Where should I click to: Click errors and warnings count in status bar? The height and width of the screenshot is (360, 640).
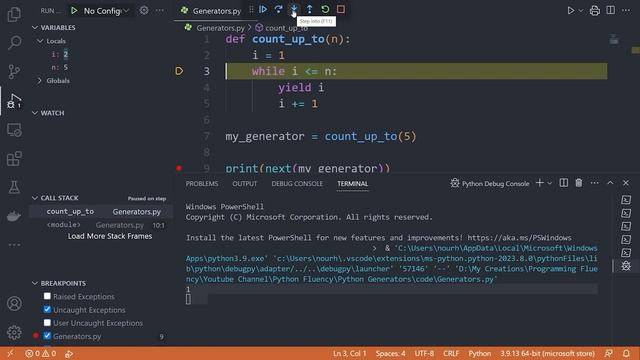tap(40, 353)
